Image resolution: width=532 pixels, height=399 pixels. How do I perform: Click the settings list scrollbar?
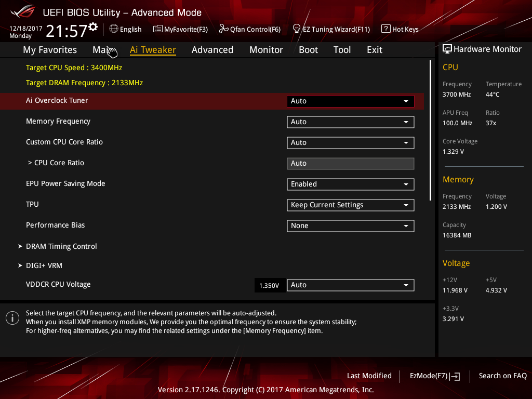[430, 130]
